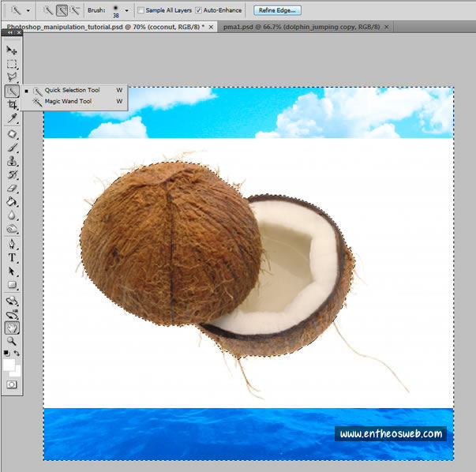Viewport: 476px width, 472px height.
Task: Click the foreground color swatch
Action: [x=9, y=364]
